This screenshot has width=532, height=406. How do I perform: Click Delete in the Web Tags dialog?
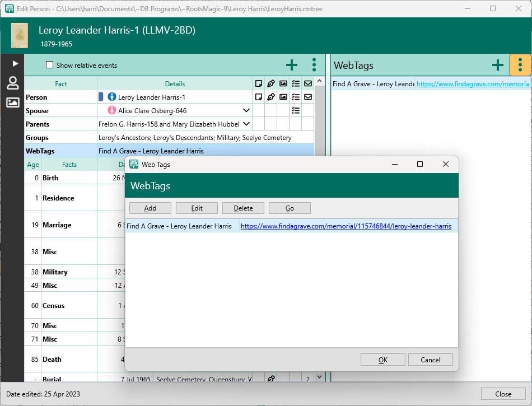tap(243, 208)
